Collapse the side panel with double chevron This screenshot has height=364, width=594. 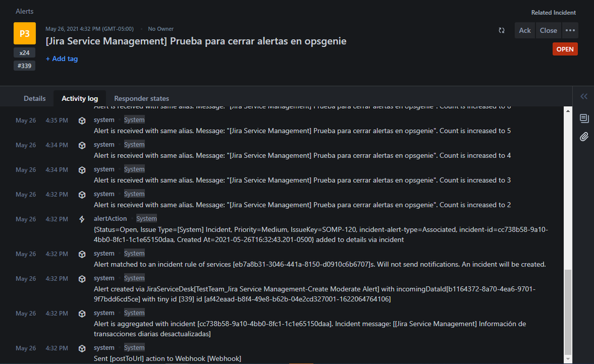(x=584, y=96)
